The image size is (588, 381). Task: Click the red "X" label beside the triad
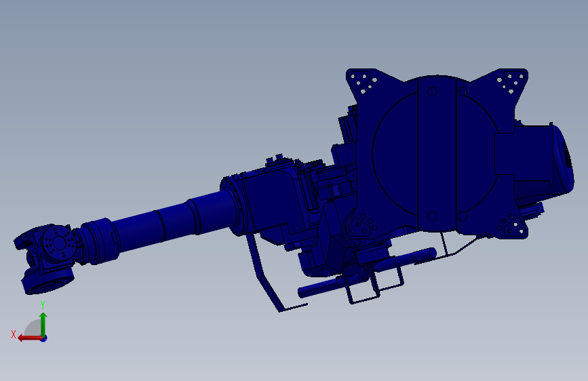point(14,334)
